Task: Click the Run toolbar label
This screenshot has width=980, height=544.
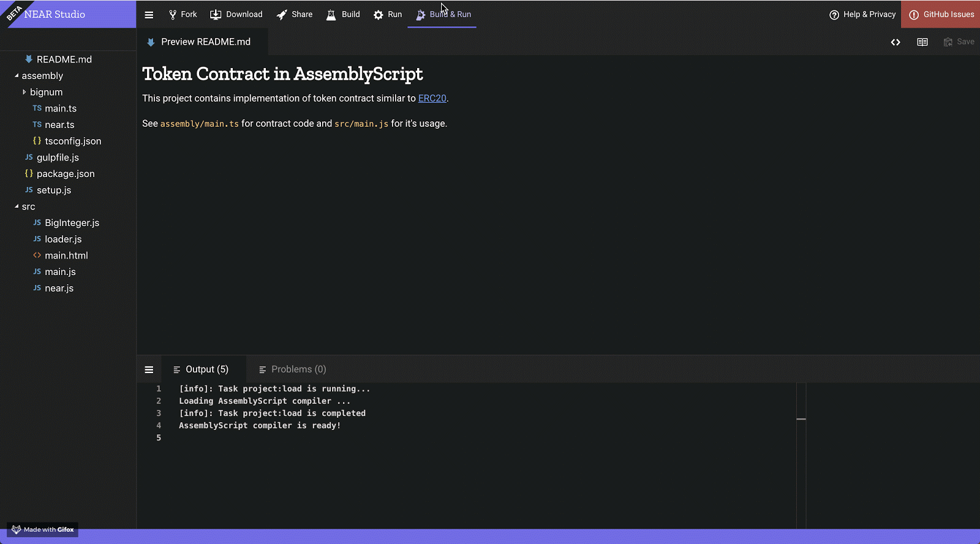Action: click(x=395, y=15)
